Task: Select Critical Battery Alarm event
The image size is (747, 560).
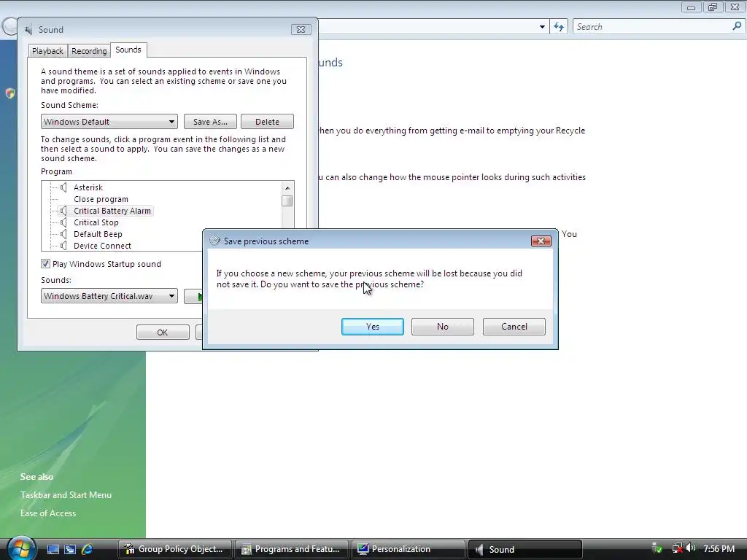Action: (112, 211)
